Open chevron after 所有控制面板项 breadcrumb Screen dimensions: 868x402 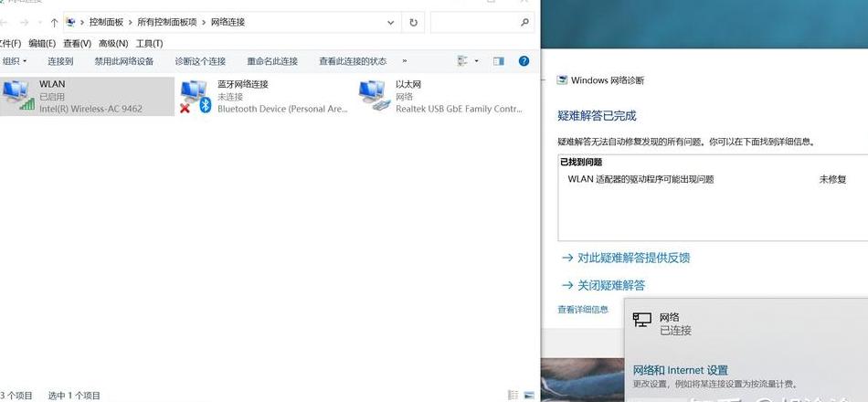point(204,23)
